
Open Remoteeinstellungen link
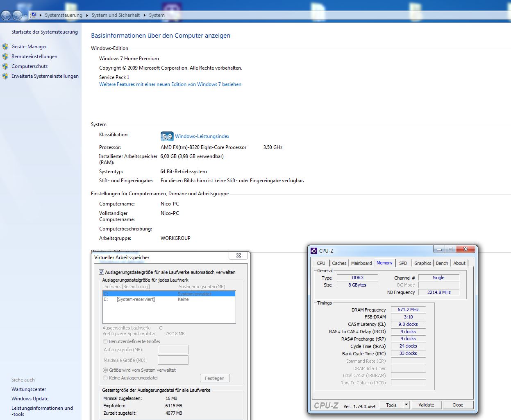(x=34, y=56)
